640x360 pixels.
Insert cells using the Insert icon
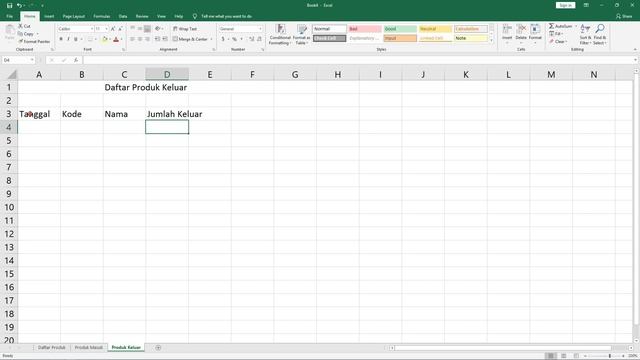[507, 33]
